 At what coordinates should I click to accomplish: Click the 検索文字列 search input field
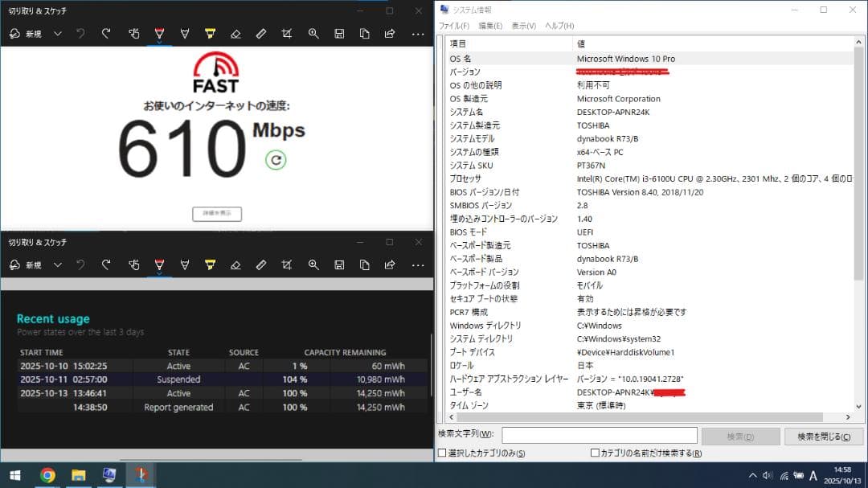point(600,436)
